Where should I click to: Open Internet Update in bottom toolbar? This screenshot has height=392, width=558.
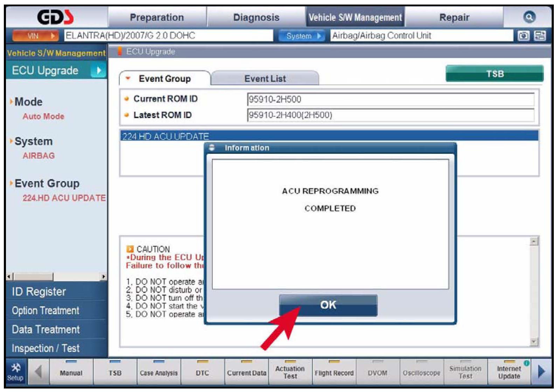click(x=509, y=372)
